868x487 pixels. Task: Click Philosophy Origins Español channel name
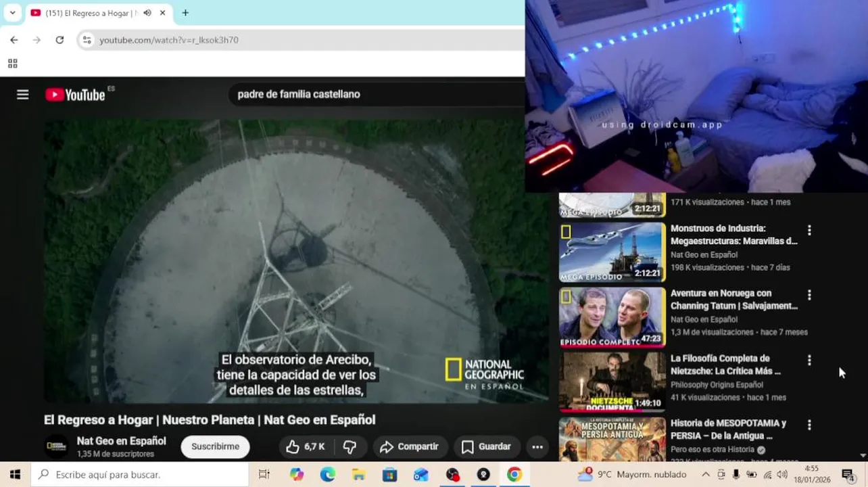pos(717,385)
